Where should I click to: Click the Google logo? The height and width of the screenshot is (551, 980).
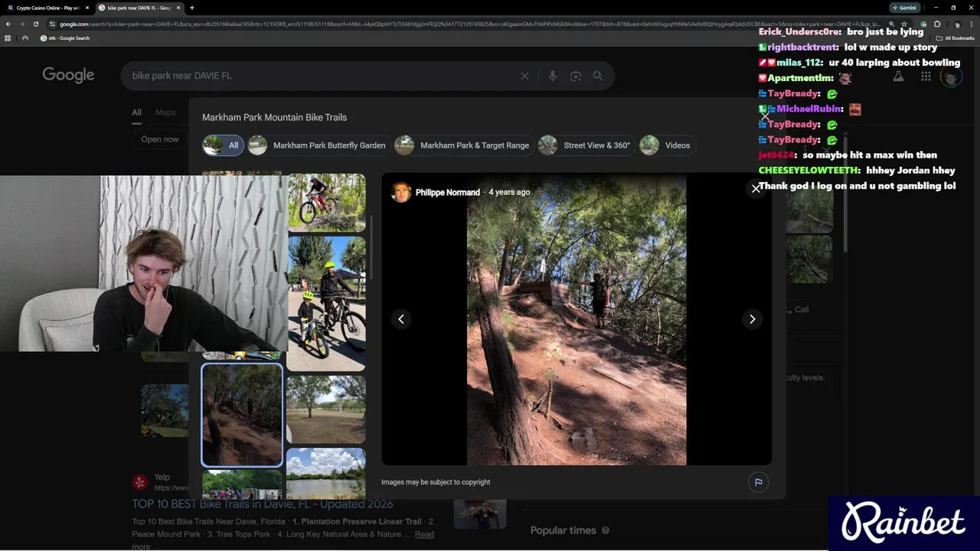(68, 75)
